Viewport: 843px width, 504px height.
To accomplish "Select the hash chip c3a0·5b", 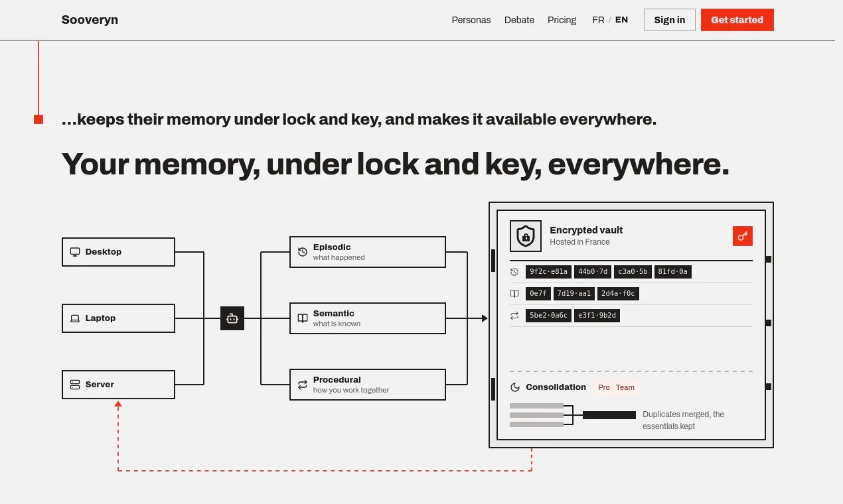I will (x=632, y=271).
